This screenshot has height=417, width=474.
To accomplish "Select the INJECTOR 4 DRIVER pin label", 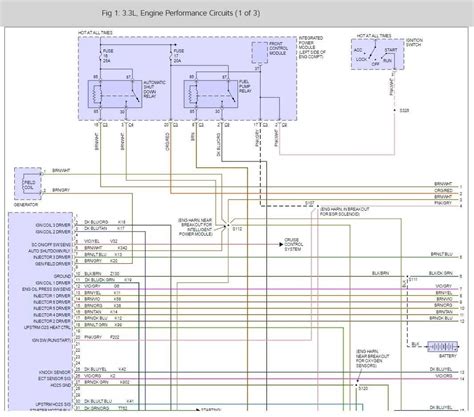I will pyautogui.click(x=52, y=315).
